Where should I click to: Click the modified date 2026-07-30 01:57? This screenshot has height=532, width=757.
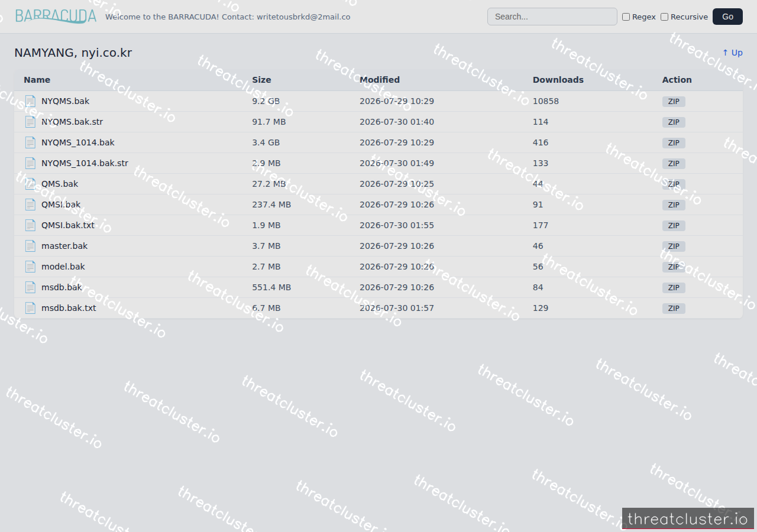click(x=397, y=308)
